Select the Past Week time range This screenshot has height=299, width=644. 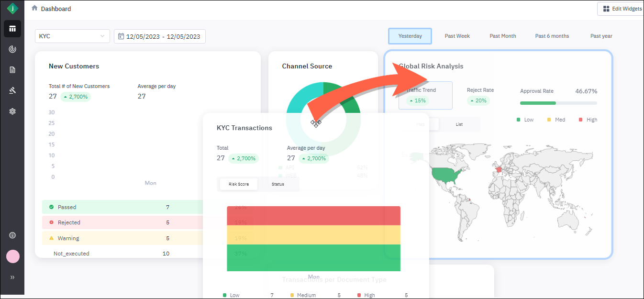(457, 36)
